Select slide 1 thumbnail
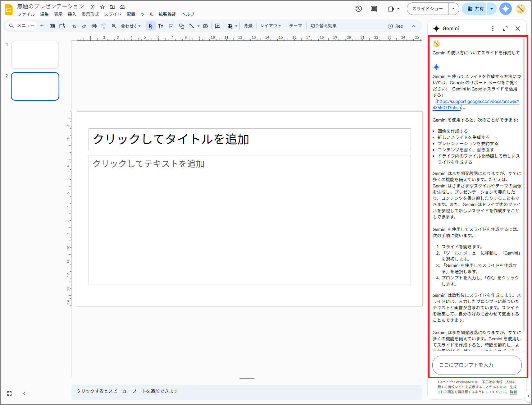The width and height of the screenshot is (532, 405). point(35,55)
